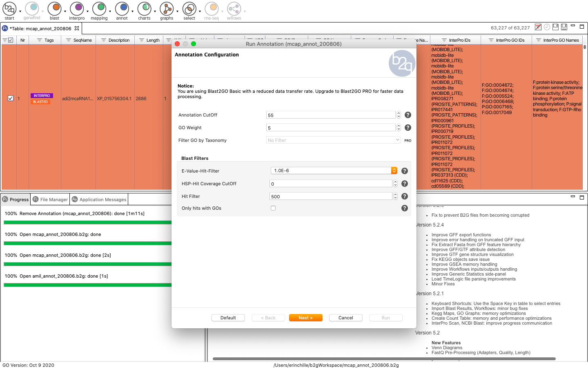The height and width of the screenshot is (368, 588).
Task: Click the Length column header
Action: [149, 40]
